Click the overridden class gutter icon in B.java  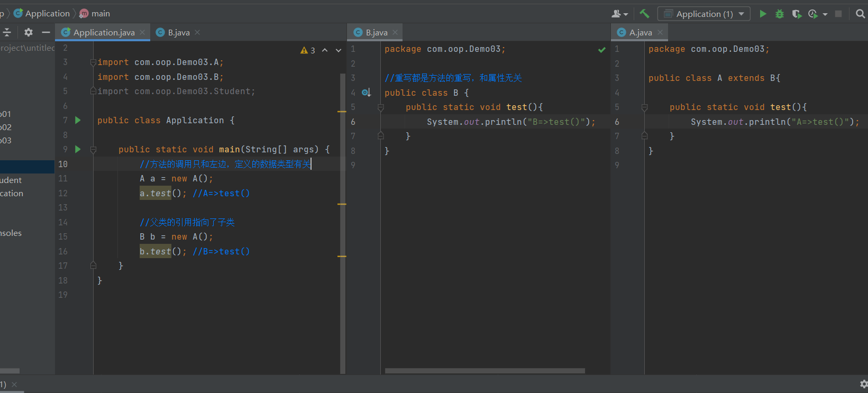[x=366, y=93]
